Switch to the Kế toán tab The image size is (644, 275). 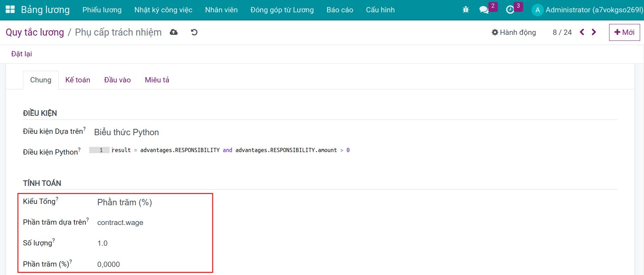[78, 80]
